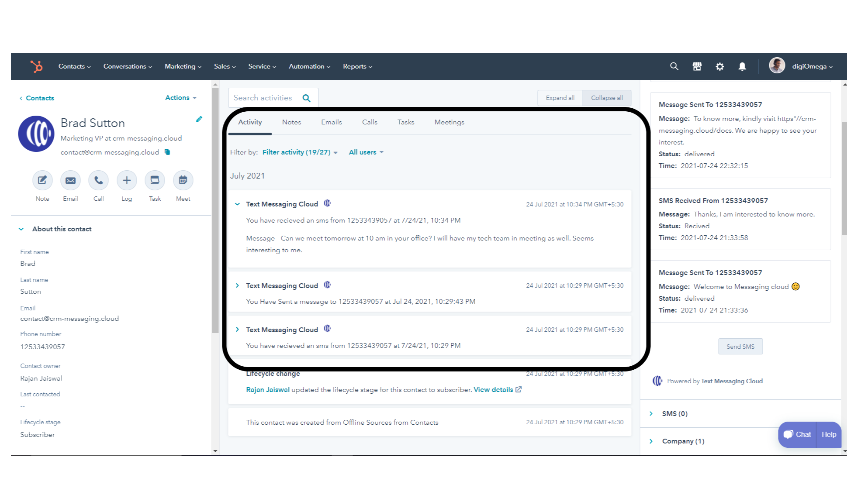The height and width of the screenshot is (488, 868).
Task: Start a Call from the contact toolbar
Action: 98,180
